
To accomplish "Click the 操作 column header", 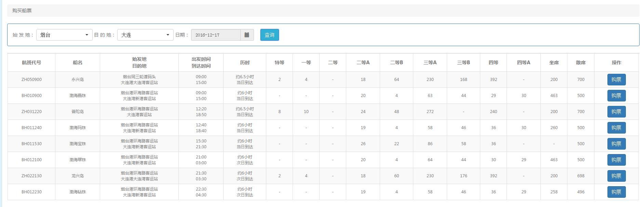I will point(616,63).
